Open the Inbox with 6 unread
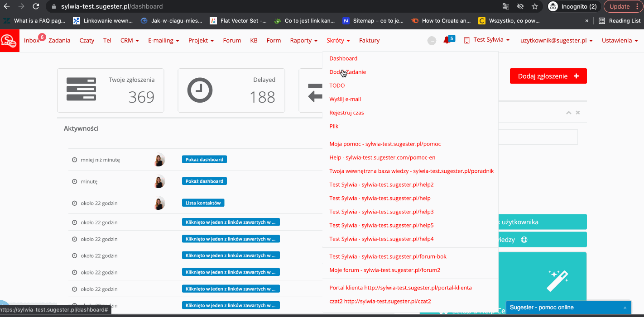Viewport: 644px width, 317px height. [x=33, y=40]
